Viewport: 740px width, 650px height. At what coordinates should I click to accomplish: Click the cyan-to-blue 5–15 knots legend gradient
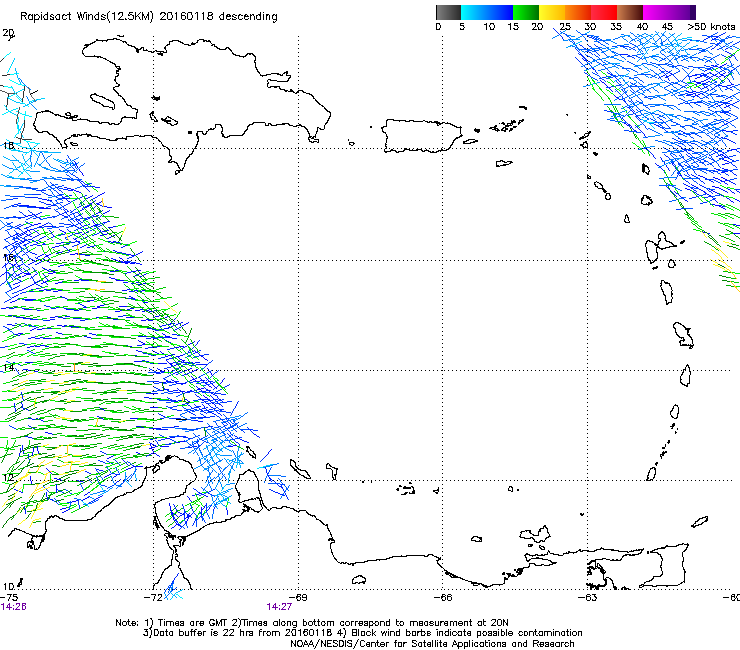(x=487, y=12)
